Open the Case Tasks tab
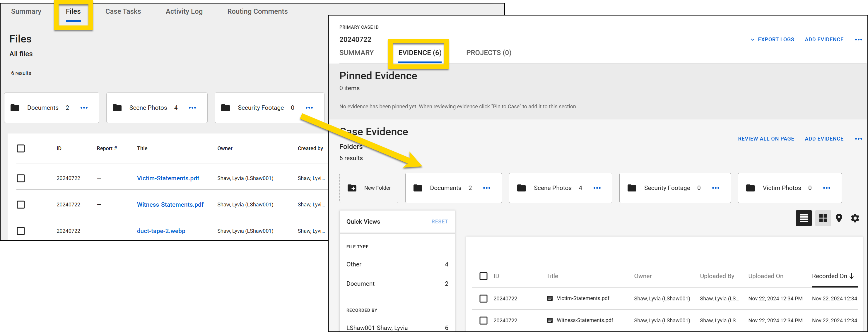868x332 pixels. pyautogui.click(x=123, y=11)
